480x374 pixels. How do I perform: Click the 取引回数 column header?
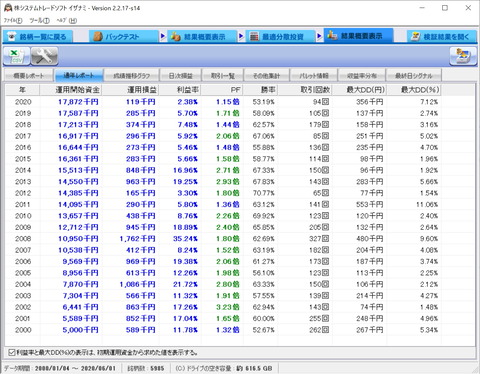(305, 89)
